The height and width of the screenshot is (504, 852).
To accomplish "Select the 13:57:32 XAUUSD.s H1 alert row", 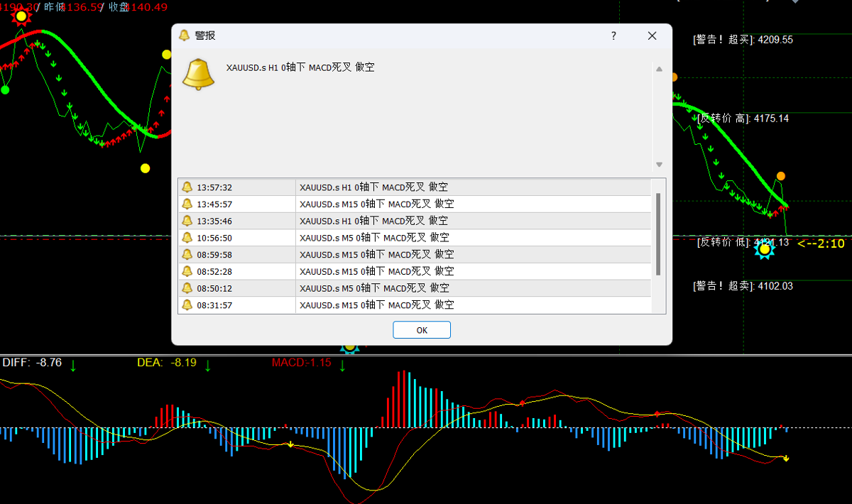I will (415, 187).
